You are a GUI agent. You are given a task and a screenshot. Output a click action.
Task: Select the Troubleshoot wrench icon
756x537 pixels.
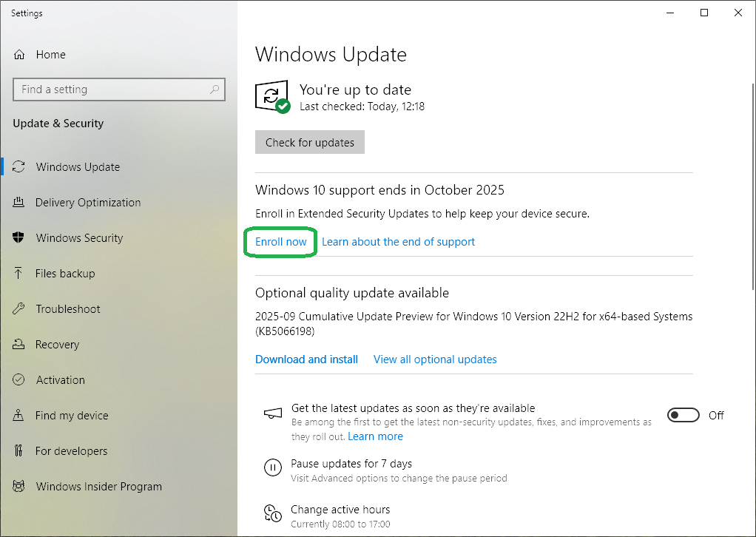click(x=19, y=309)
